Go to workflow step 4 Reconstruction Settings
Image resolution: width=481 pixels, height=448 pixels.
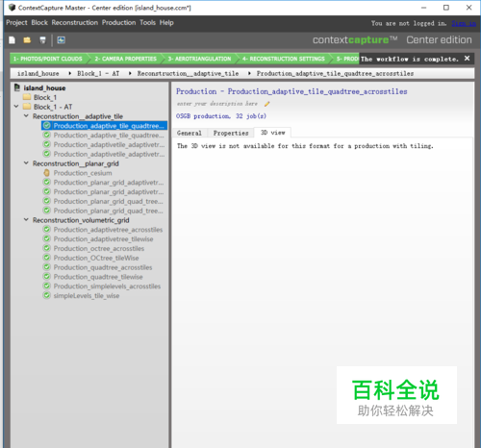(x=284, y=59)
